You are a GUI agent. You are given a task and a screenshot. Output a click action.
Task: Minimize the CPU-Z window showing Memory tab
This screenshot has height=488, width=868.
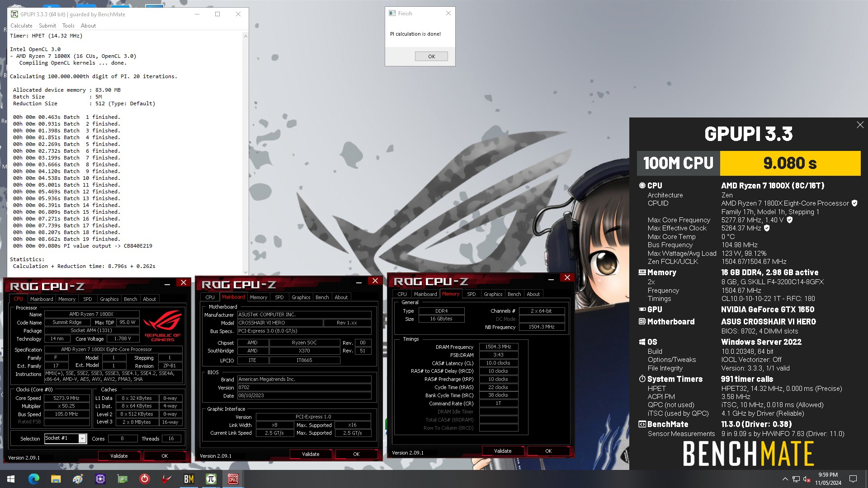(x=551, y=280)
